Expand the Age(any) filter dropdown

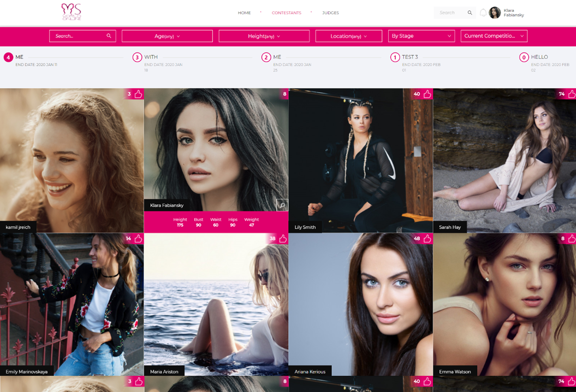pos(167,36)
